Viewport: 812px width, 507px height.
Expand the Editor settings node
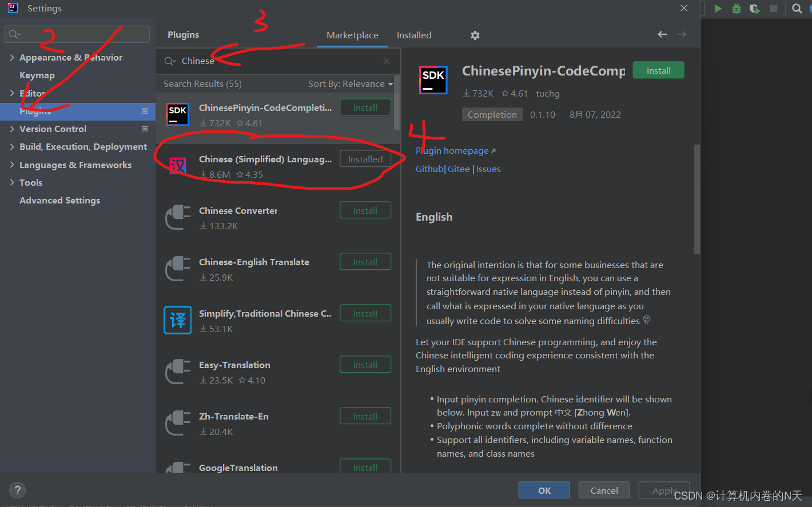12,93
